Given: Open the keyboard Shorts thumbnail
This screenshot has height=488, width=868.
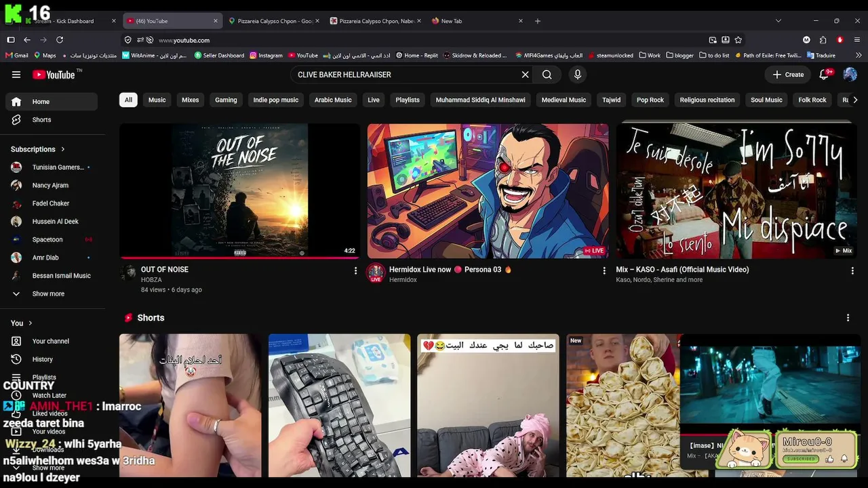Looking at the screenshot, I should [340, 405].
